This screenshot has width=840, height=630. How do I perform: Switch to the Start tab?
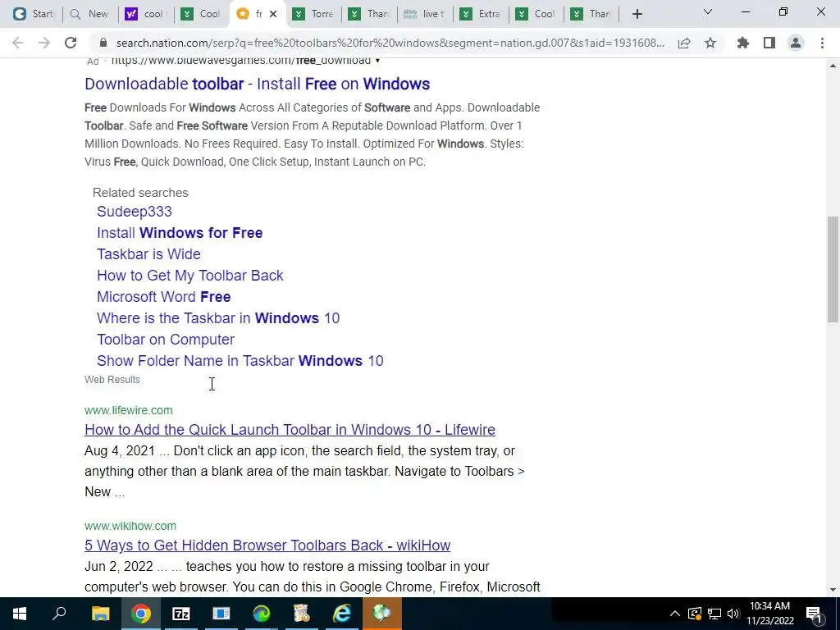click(x=33, y=14)
